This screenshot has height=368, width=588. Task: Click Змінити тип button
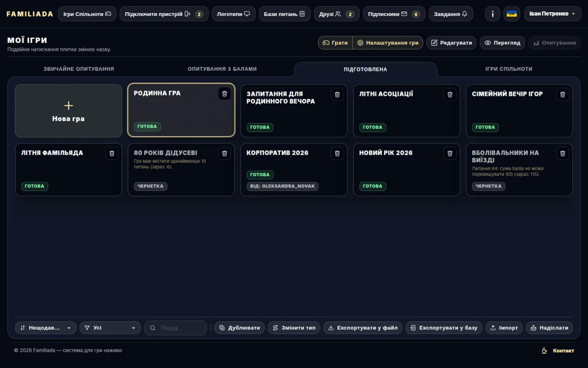(x=294, y=328)
